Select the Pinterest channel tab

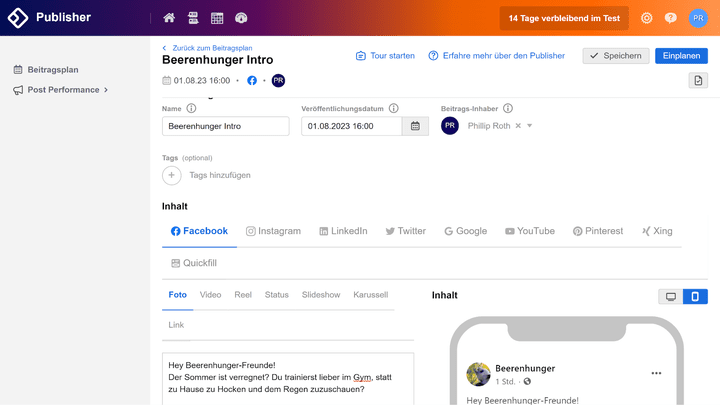coord(598,231)
